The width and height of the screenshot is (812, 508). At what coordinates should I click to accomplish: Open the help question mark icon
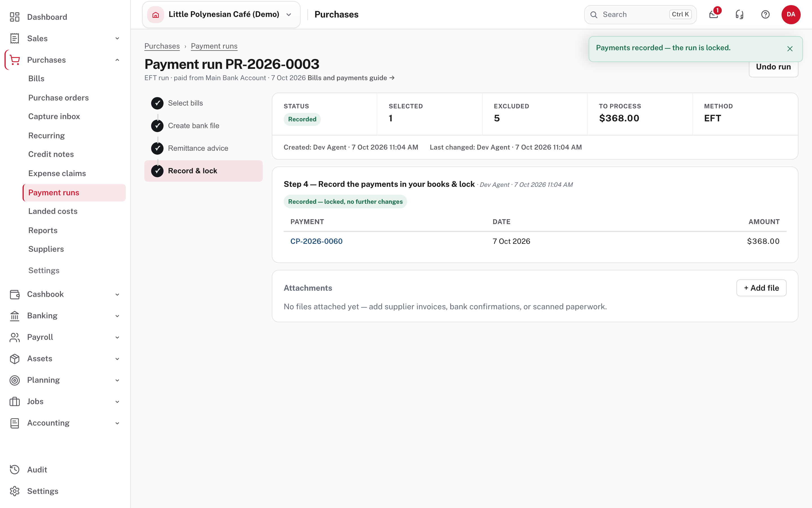(x=765, y=14)
